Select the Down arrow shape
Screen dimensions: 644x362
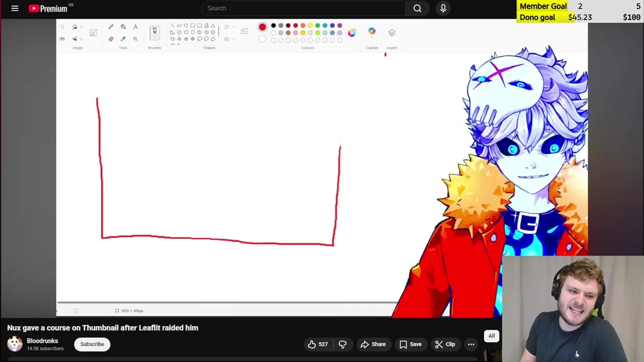coord(172,39)
